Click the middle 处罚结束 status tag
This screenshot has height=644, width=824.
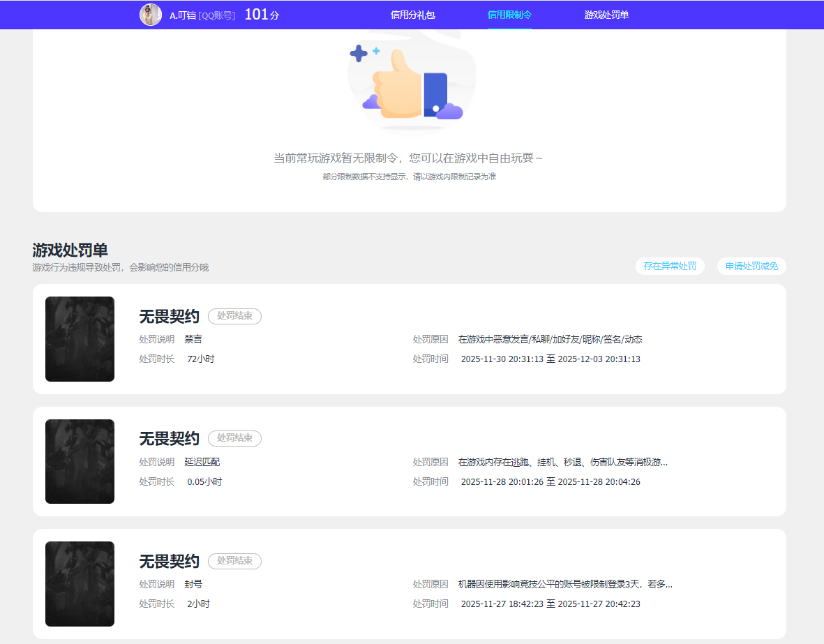pyautogui.click(x=234, y=438)
